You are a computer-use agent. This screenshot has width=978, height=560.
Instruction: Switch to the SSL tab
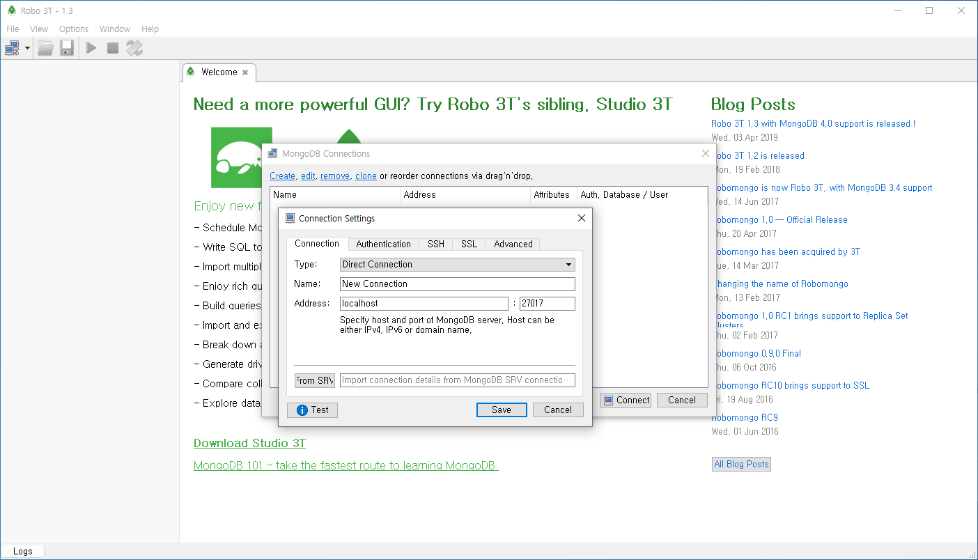tap(469, 244)
